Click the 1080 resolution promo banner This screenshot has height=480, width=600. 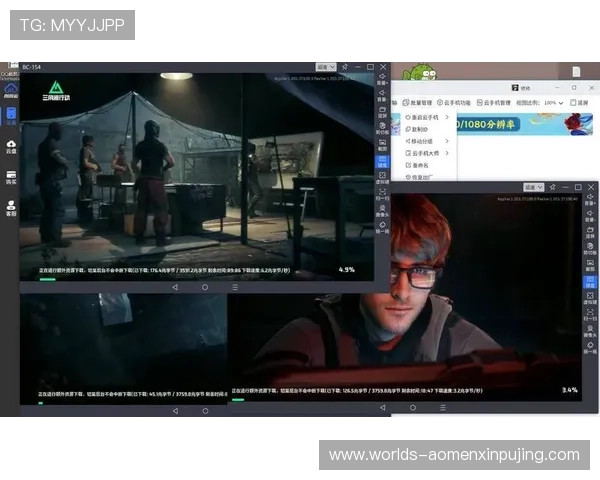coord(490,125)
